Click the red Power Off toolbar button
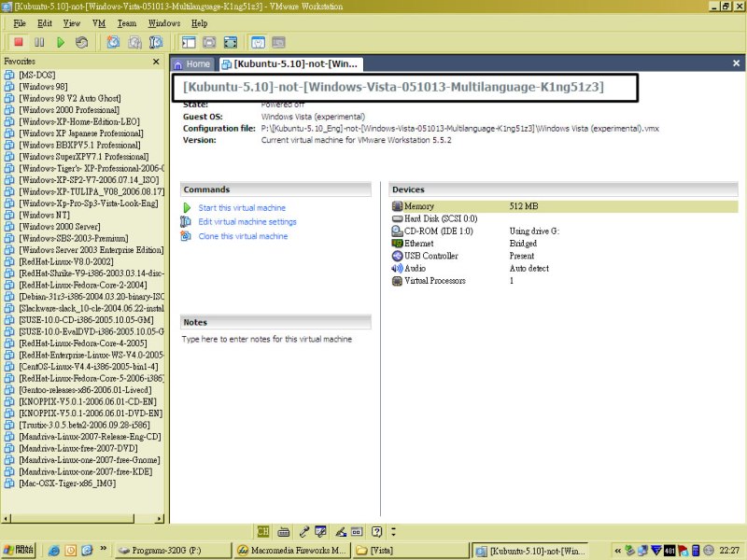 point(19,42)
